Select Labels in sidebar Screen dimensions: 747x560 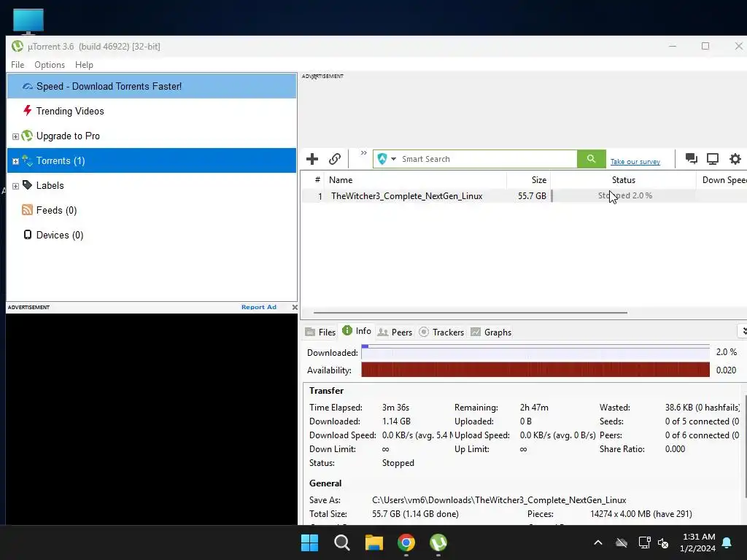(152, 185)
